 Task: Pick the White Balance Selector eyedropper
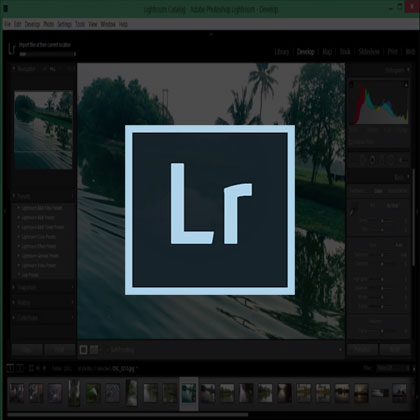coord(353,209)
